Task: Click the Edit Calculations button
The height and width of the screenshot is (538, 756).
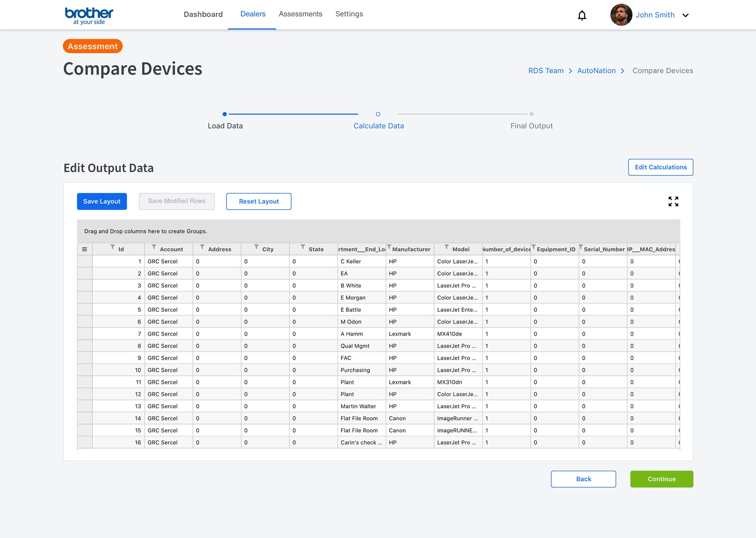Action: [x=661, y=167]
